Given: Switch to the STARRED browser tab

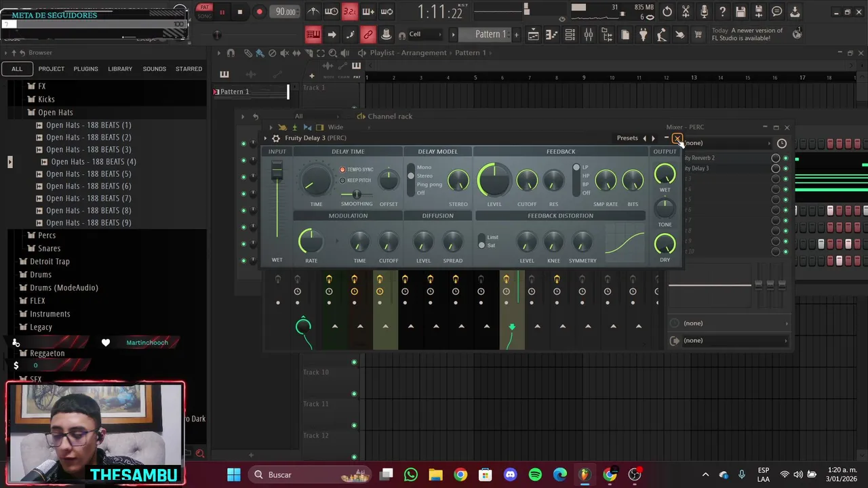Looking at the screenshot, I should (189, 69).
